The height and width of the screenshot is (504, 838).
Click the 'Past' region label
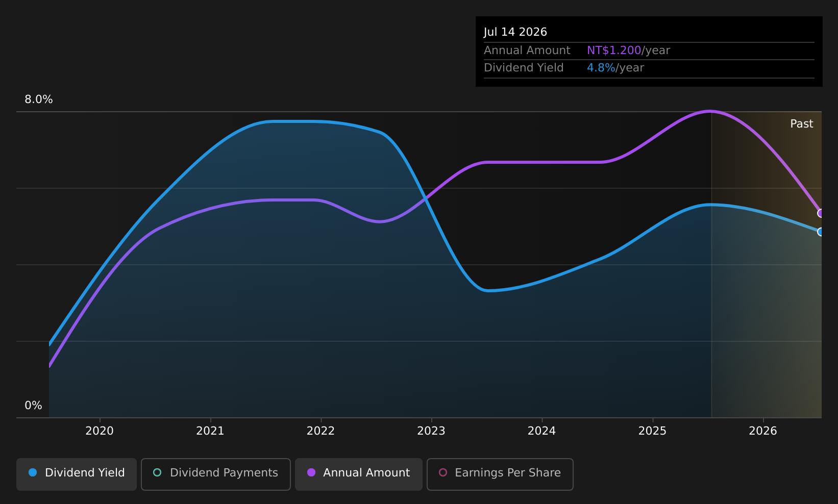coord(802,124)
